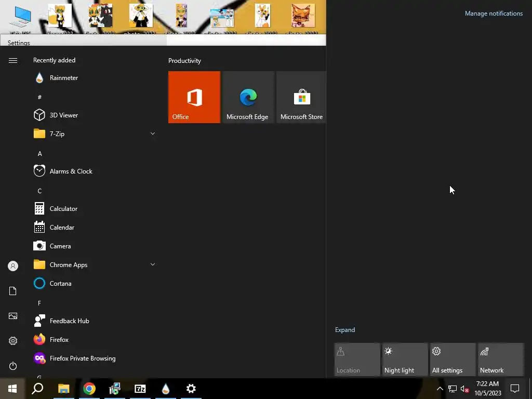The height and width of the screenshot is (399, 532).
Task: Open Firefox from Start menu list
Action: coord(94,340)
